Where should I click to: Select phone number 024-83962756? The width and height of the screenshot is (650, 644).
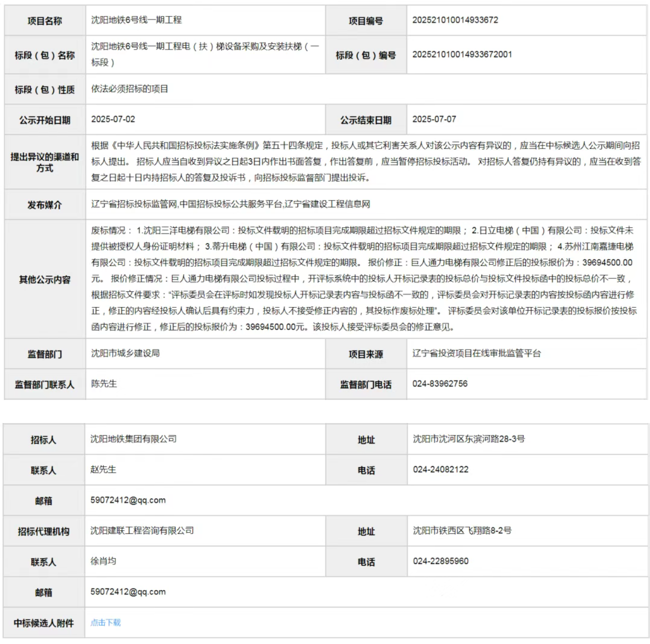click(440, 383)
